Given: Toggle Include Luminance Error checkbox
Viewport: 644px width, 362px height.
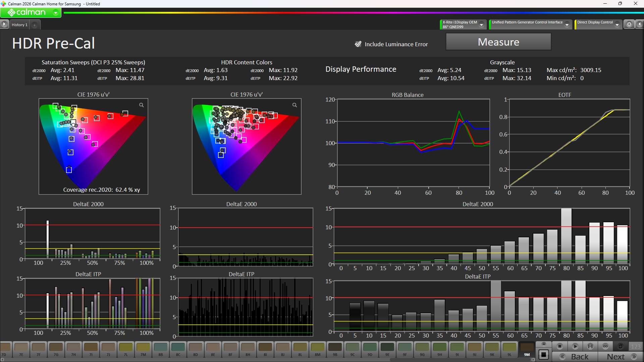Looking at the screenshot, I should pyautogui.click(x=358, y=44).
